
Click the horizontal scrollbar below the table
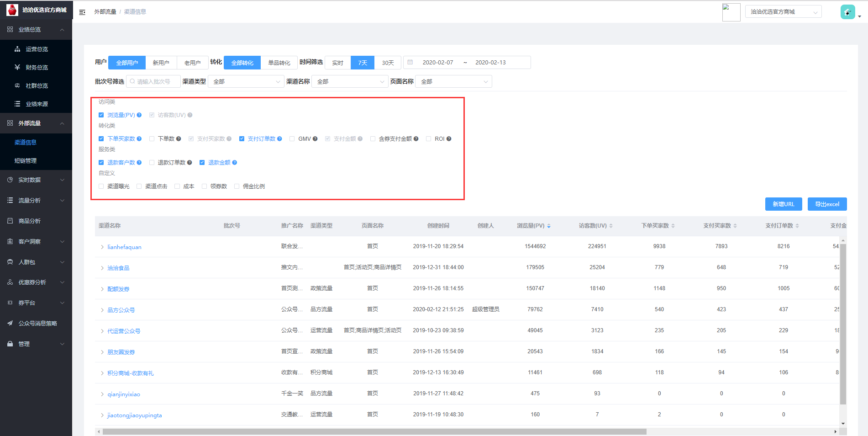pyautogui.click(x=374, y=431)
